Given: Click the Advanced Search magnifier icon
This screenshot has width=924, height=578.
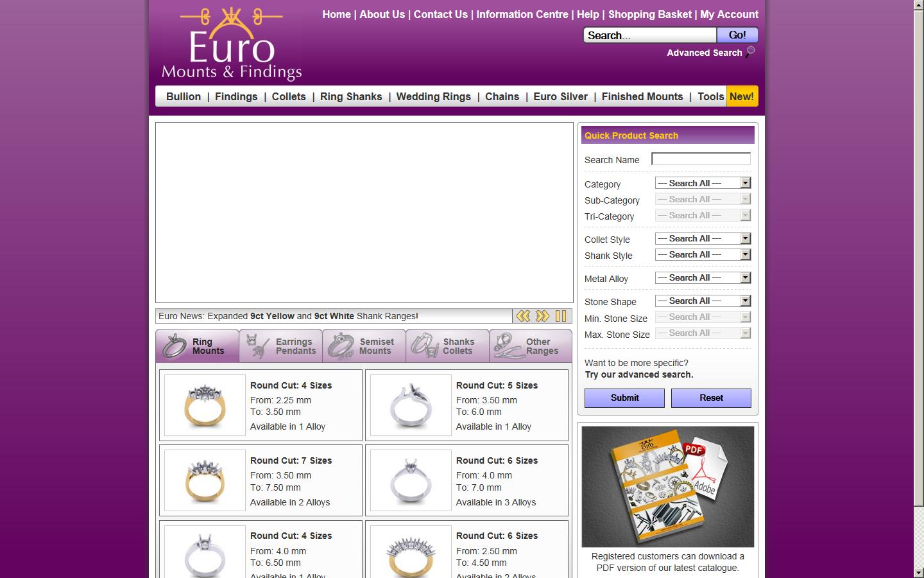Looking at the screenshot, I should (750, 52).
